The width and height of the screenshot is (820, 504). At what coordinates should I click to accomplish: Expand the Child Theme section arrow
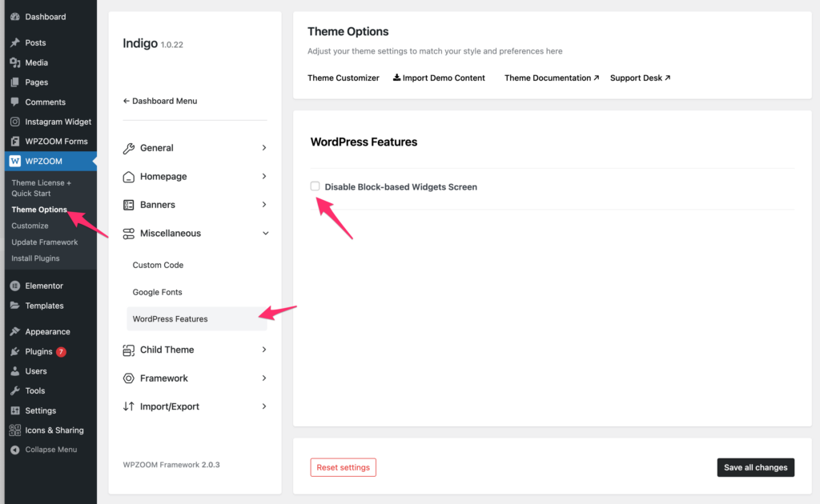[264, 350]
